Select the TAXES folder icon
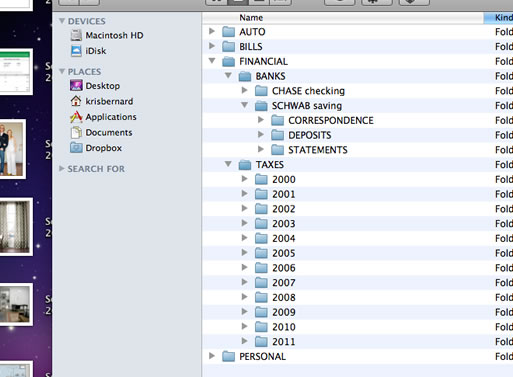 245,165
